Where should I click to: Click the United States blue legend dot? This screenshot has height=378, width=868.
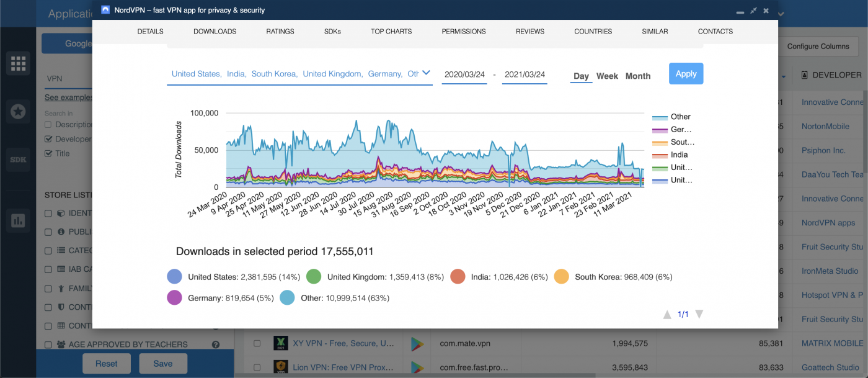coord(174,276)
